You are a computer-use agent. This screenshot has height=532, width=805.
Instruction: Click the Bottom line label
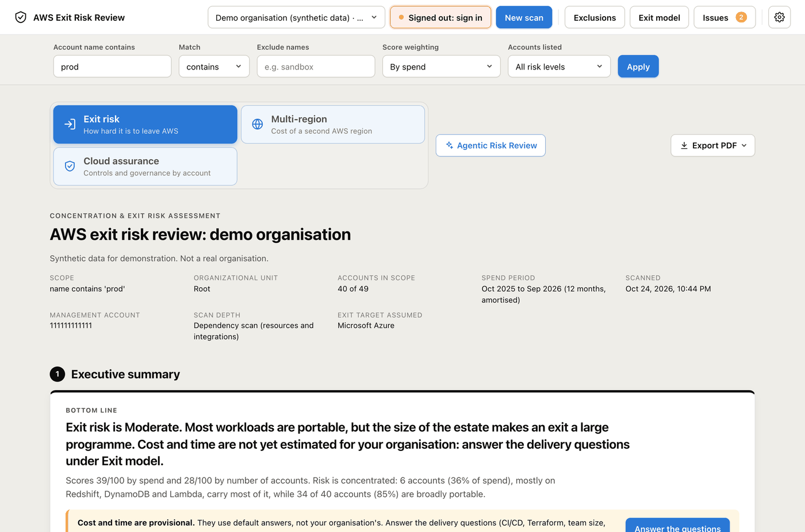coord(91,410)
